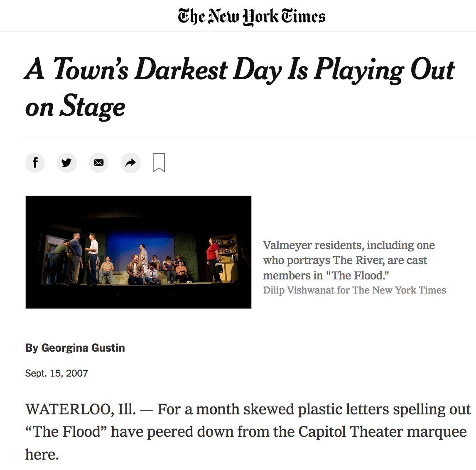This screenshot has height=470, width=476.
Task: Click the opening paragraph beginning WATERLOO, Ill.
Action: 248,432
